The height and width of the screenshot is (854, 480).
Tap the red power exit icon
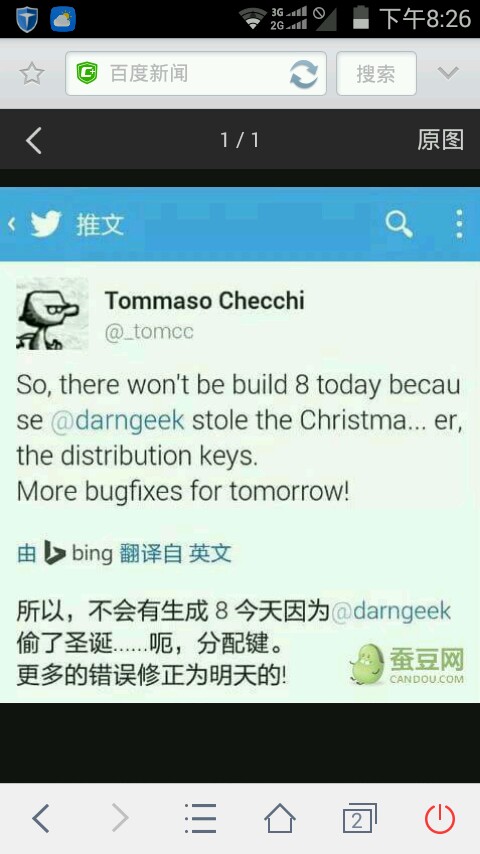click(439, 818)
